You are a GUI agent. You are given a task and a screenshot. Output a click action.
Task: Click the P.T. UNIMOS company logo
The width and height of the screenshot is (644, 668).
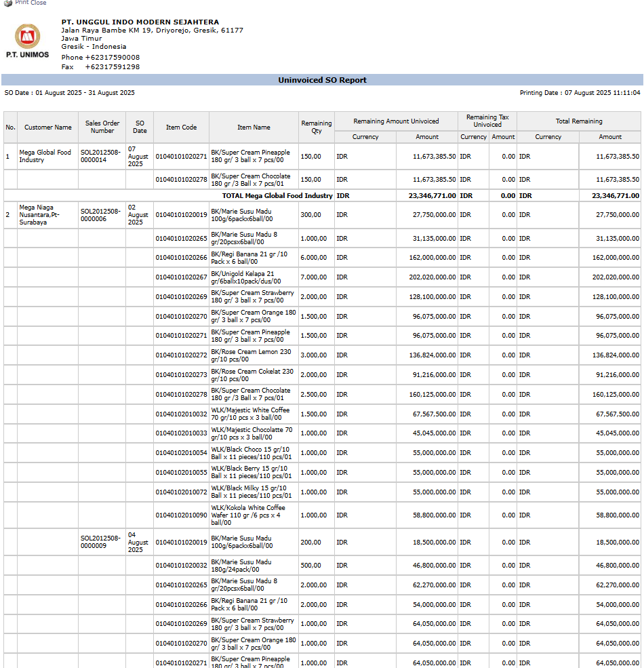[27, 41]
